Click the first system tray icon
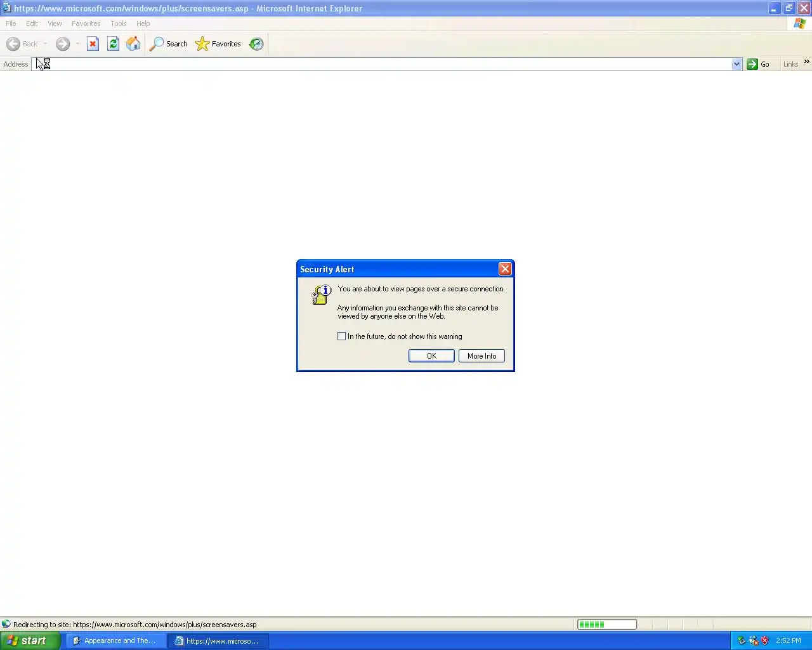812x650 pixels. [x=742, y=640]
